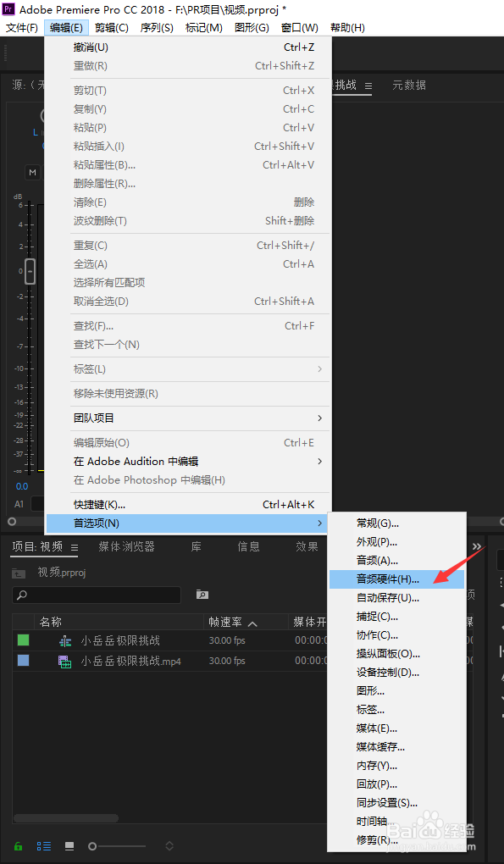Select 外观(P)... preferences entry
The height and width of the screenshot is (864, 504).
tap(396, 541)
